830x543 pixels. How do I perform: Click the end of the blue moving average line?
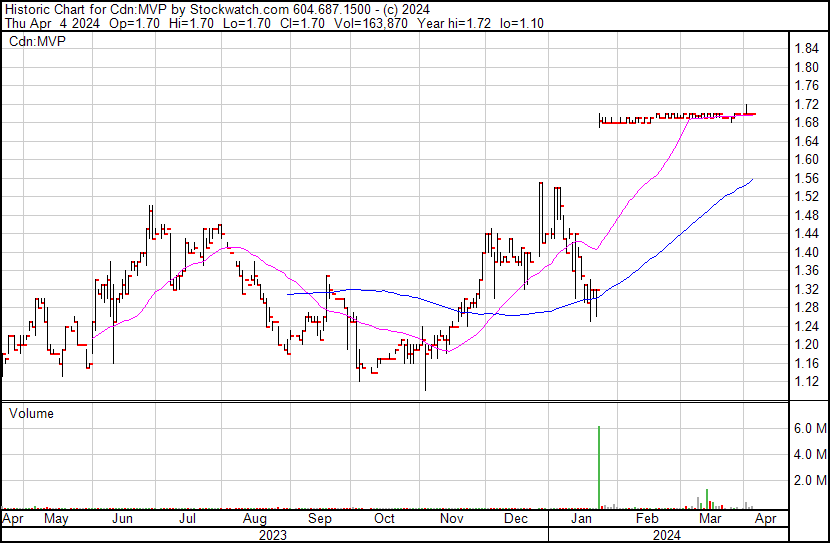(x=752, y=178)
